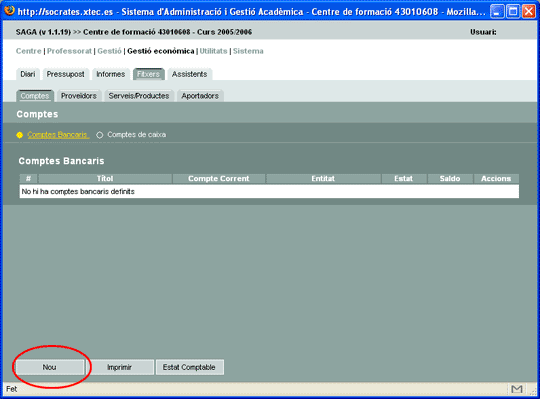Click the Accions column header
540x399 pixels.
point(496,179)
